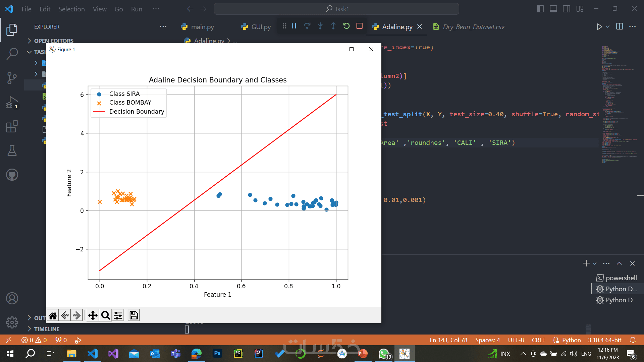Open the Run dropdown arrow beside play button

click(608, 27)
